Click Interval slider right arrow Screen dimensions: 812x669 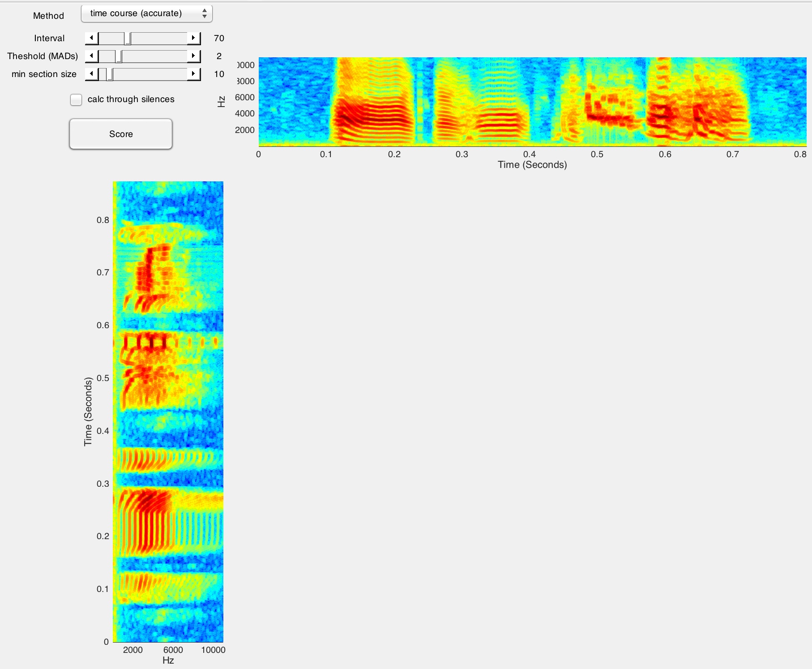point(193,38)
